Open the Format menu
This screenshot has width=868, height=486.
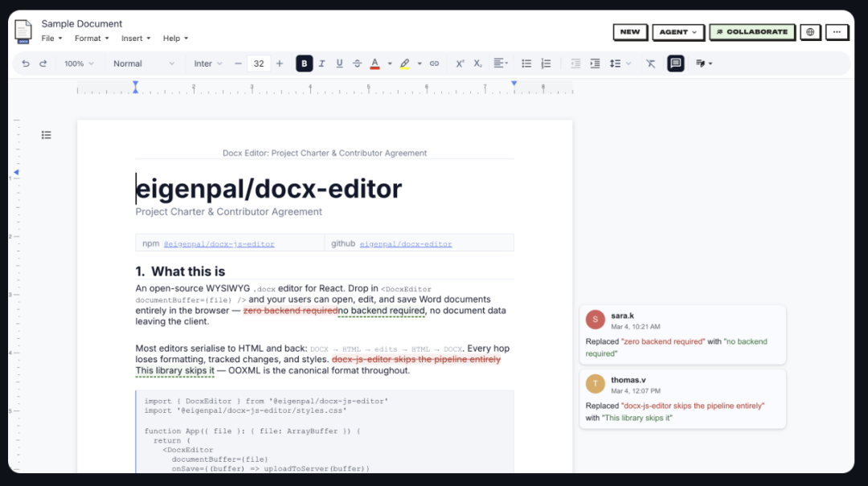pyautogui.click(x=92, y=39)
